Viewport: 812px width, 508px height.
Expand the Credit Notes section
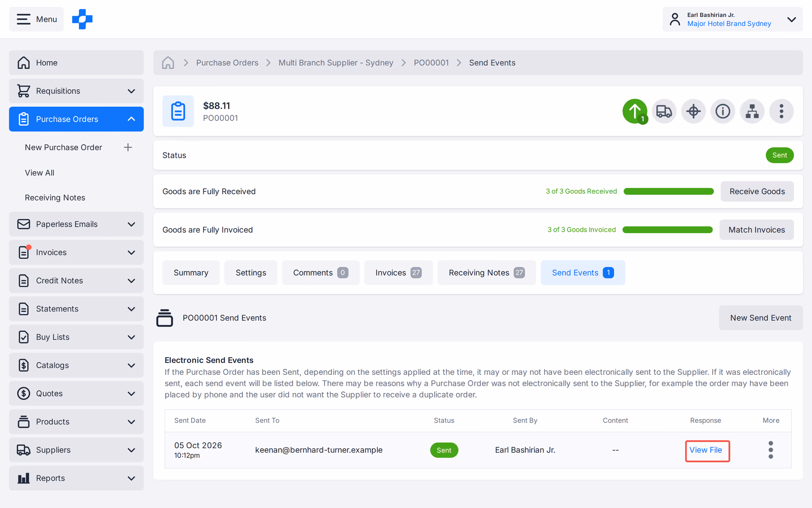[77, 280]
